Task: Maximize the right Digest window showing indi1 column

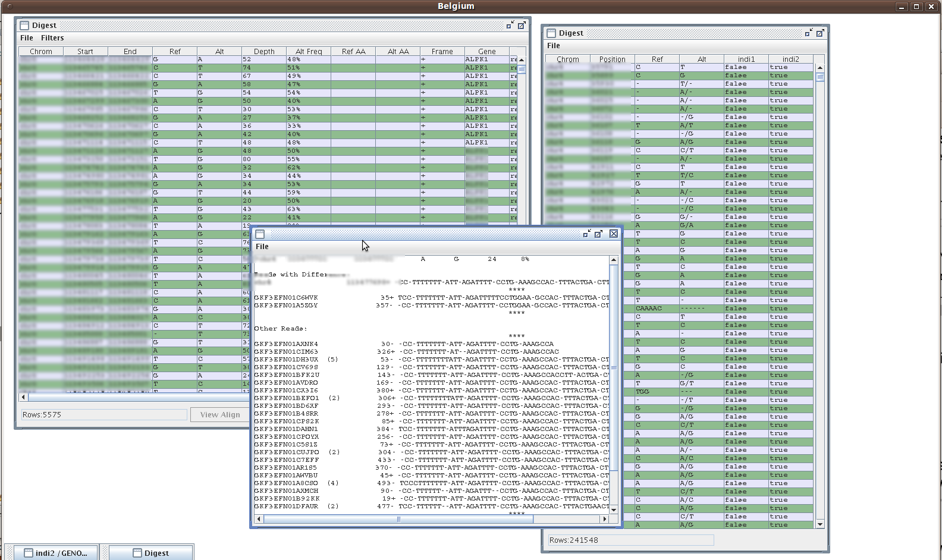Action: 820,33
